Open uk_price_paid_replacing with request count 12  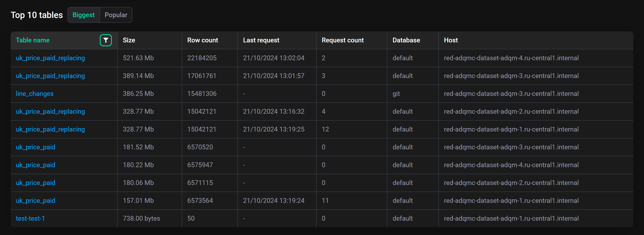(50, 129)
